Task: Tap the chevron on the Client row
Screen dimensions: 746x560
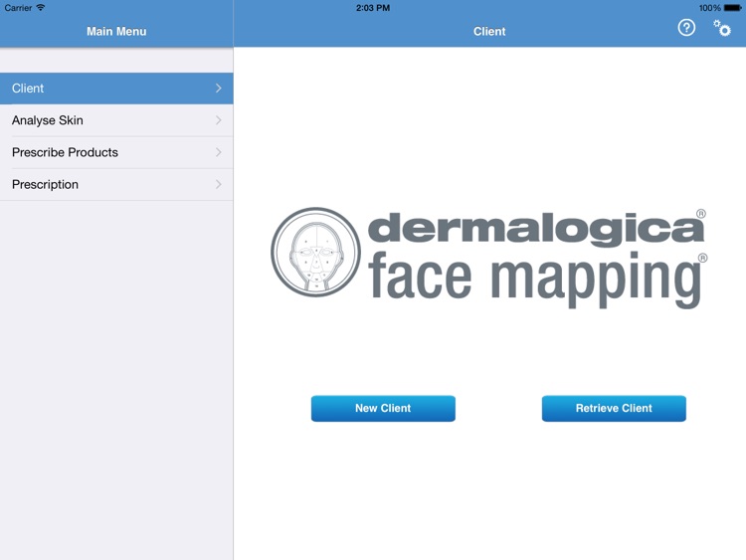Action: click(219, 88)
